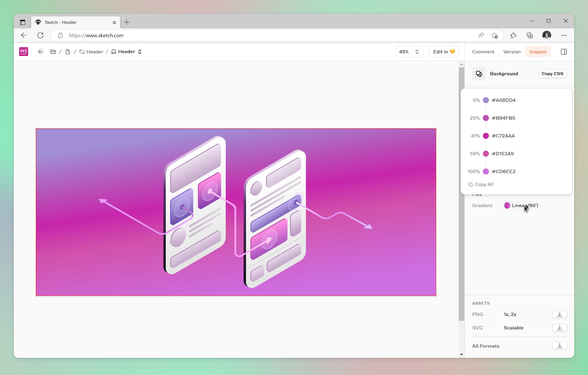588x375 pixels.
Task: Refresh the browser page
Action: pos(40,35)
